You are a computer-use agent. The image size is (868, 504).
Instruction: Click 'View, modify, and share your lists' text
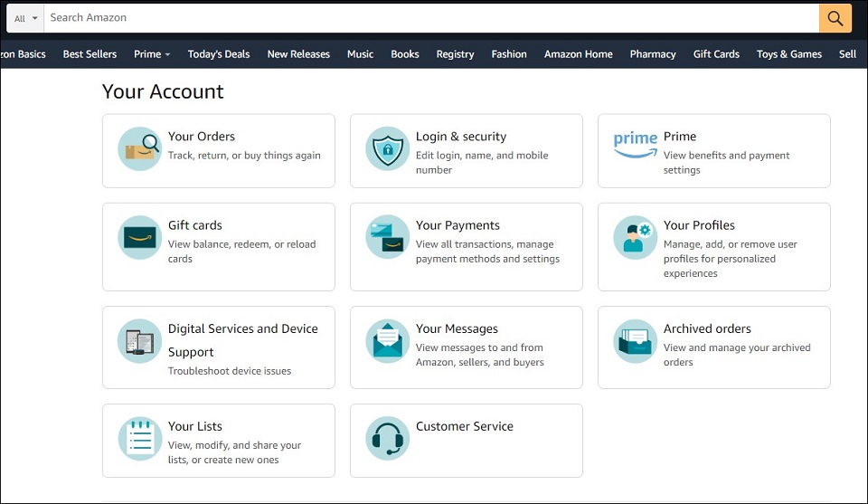tap(234, 452)
